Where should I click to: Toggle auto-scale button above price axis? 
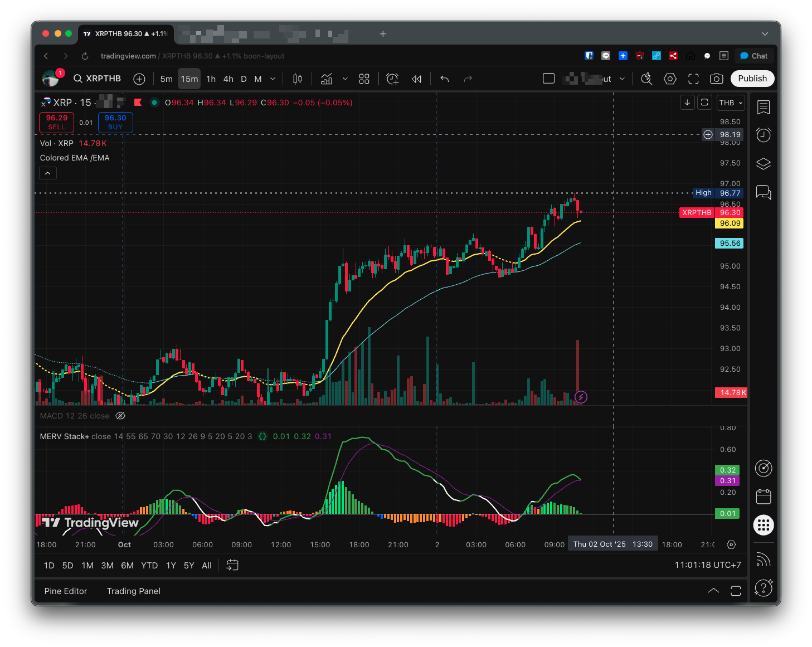click(704, 103)
